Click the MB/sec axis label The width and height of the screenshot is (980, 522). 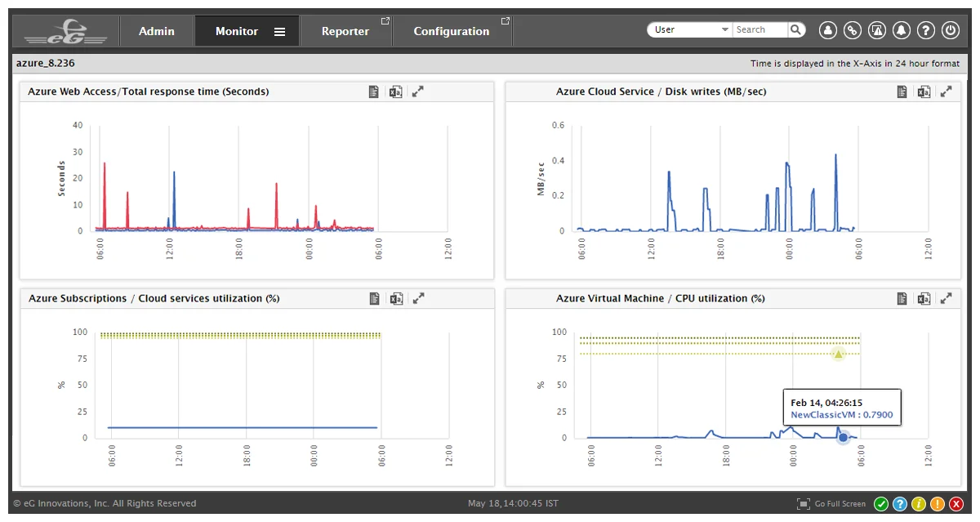[541, 179]
